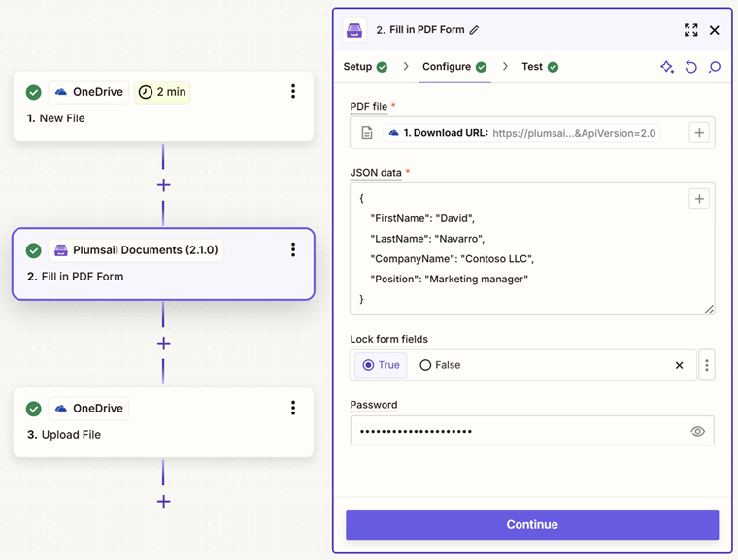The image size is (738, 560).
Task: Click the PDF file document icon
Action: [x=367, y=133]
